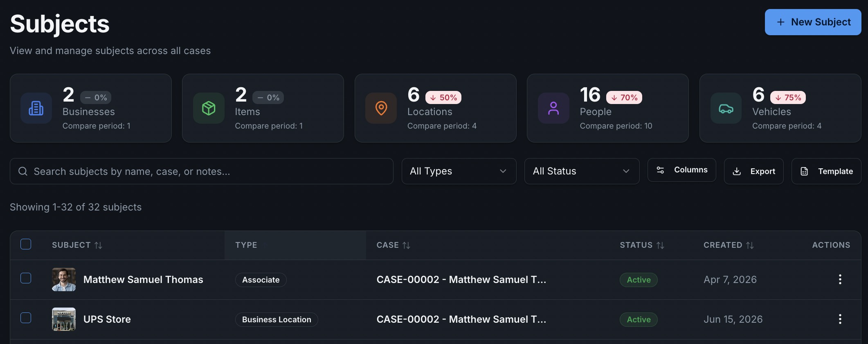Click the magnifier icon in search bar
This screenshot has width=868, height=344.
pos(23,171)
